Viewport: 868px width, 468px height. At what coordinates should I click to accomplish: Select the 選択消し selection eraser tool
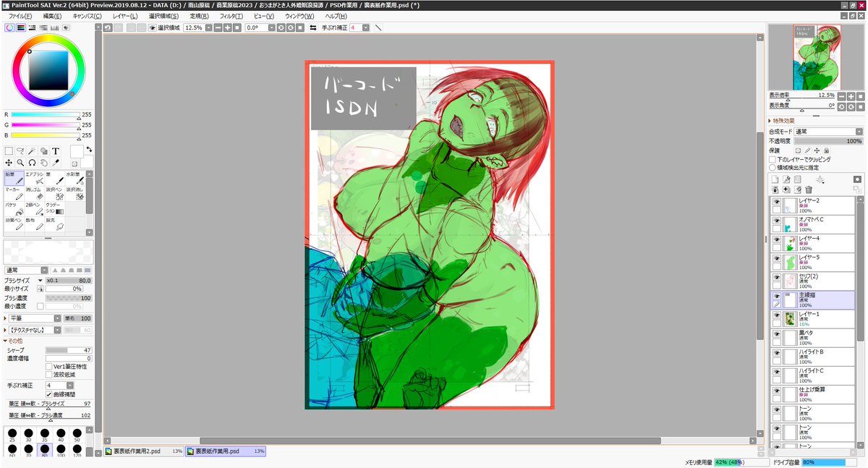[x=75, y=193]
